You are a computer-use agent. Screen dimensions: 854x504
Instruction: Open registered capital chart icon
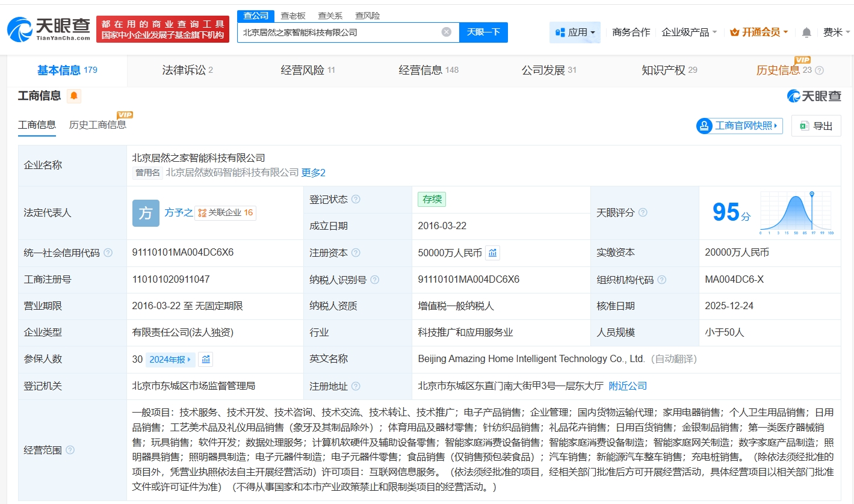coord(492,253)
